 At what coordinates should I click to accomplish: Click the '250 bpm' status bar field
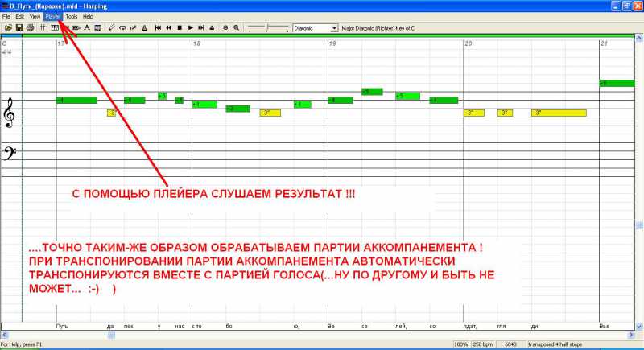click(x=482, y=344)
